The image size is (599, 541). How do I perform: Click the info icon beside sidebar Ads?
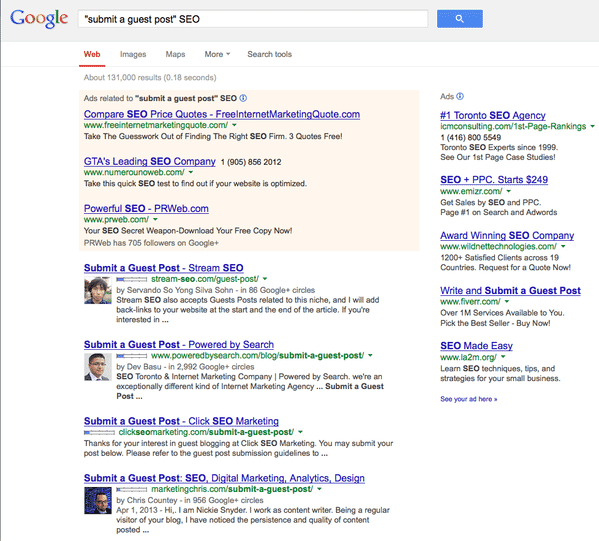[x=460, y=96]
